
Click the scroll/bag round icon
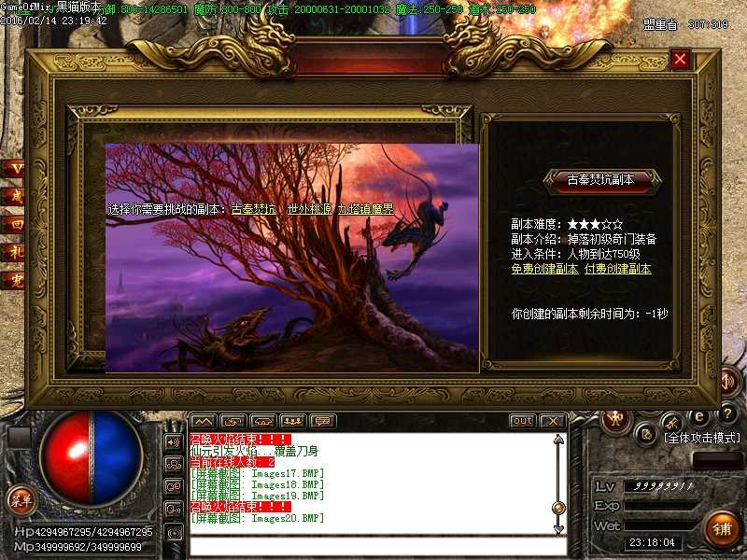646,434
